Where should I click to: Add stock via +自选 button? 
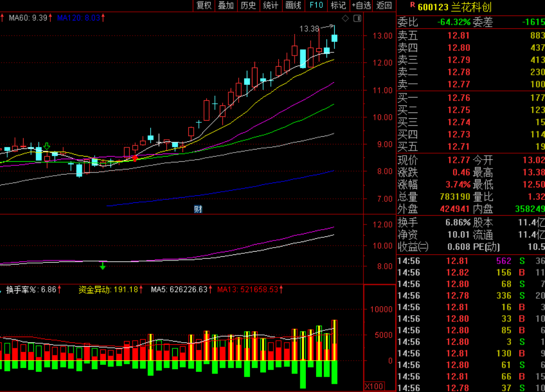pyautogui.click(x=361, y=6)
